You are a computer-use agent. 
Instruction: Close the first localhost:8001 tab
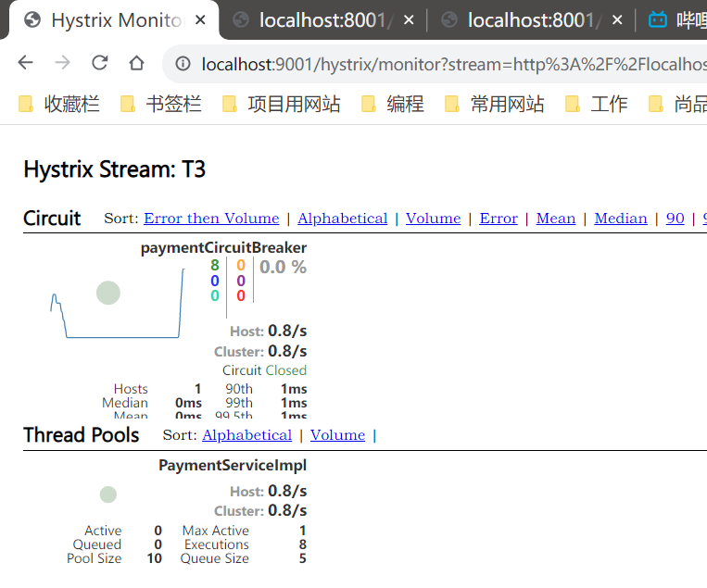409,19
